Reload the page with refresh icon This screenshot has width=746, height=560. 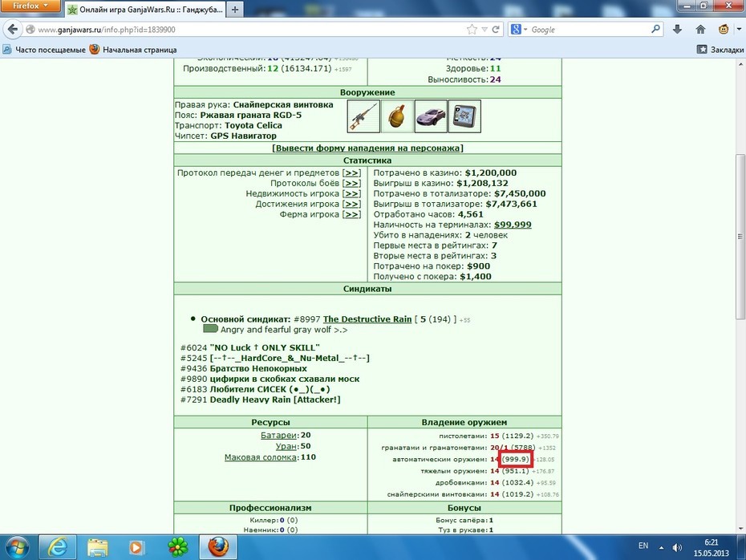click(x=496, y=30)
